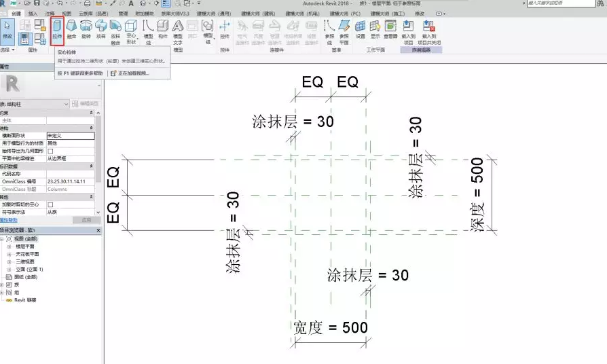The height and width of the screenshot is (364, 607).
Task: Close the 项目浏览器 (Project Browser) panel
Action: tap(98, 230)
